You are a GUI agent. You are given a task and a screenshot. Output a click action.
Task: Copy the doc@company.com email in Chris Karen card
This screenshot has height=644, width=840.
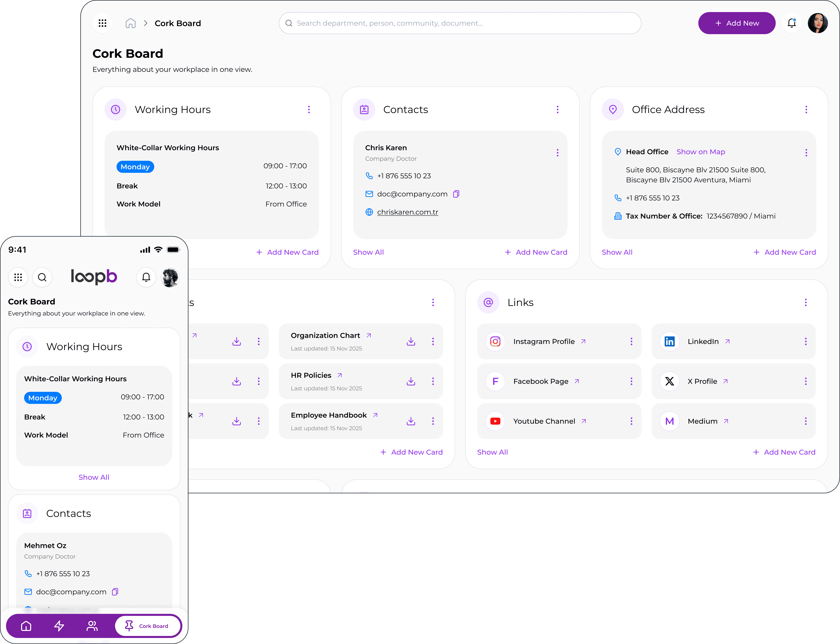[x=456, y=194]
